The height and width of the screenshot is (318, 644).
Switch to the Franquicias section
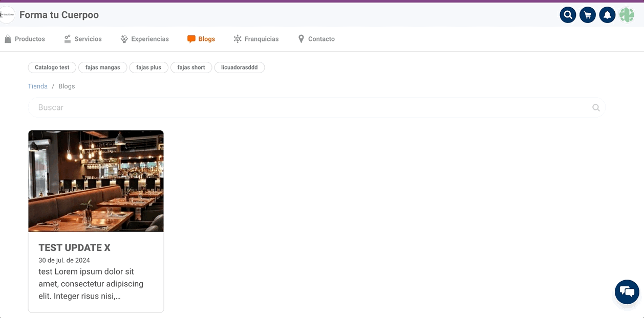click(261, 38)
